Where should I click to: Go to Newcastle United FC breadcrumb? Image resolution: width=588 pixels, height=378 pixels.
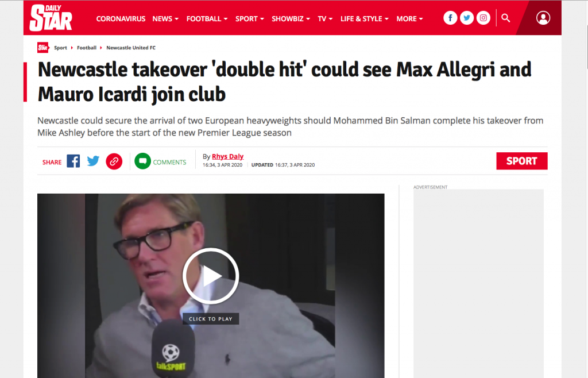pyautogui.click(x=131, y=48)
